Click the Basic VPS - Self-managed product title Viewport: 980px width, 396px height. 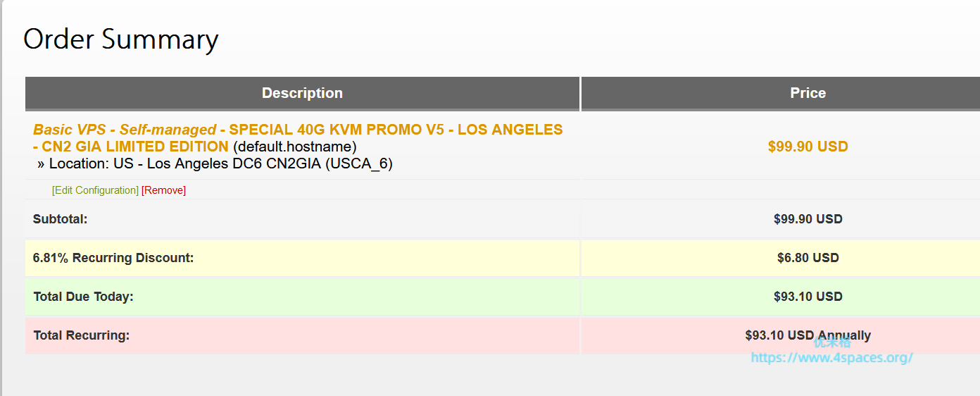(125, 130)
